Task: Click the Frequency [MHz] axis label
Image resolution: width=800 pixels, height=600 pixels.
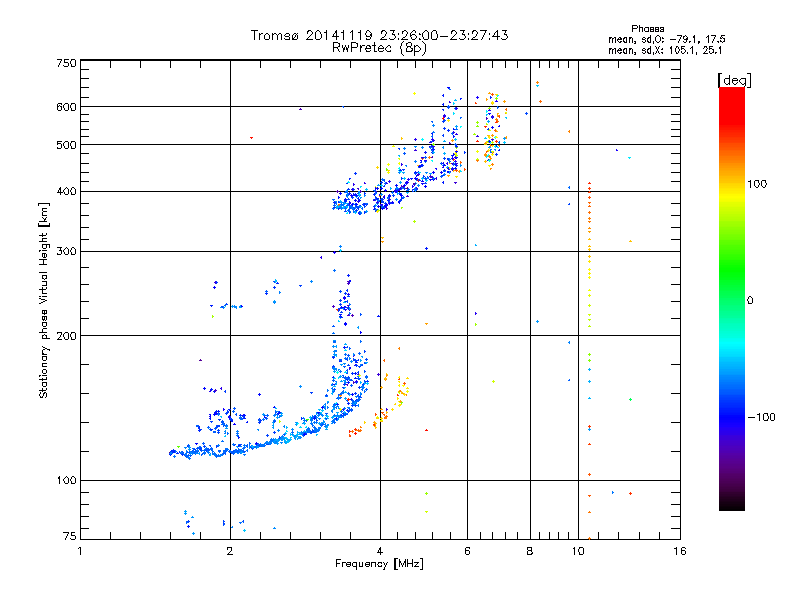Action: click(379, 565)
